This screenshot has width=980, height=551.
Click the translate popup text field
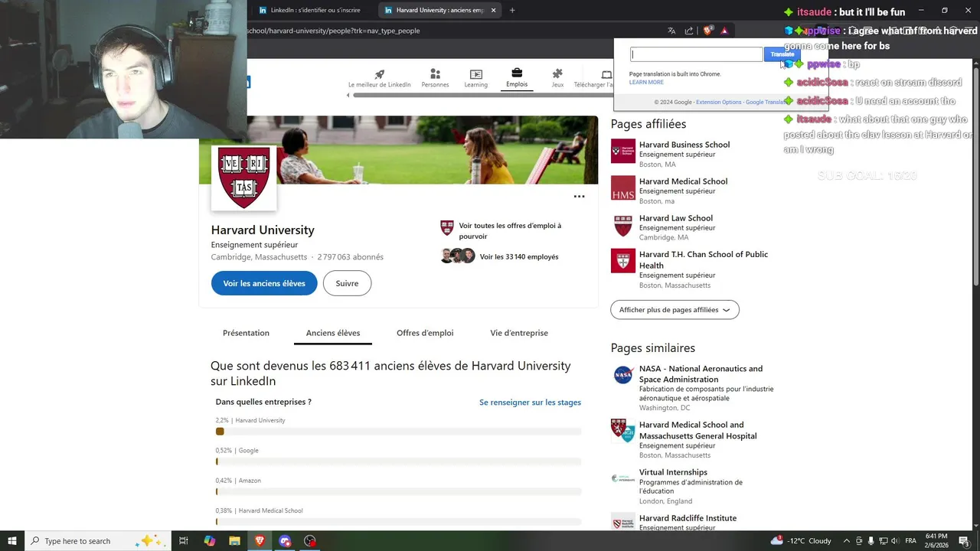coord(696,54)
